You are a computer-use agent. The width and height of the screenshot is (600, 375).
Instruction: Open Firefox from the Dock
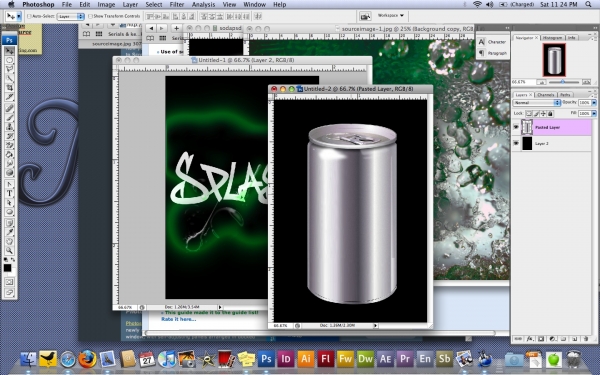click(87, 359)
